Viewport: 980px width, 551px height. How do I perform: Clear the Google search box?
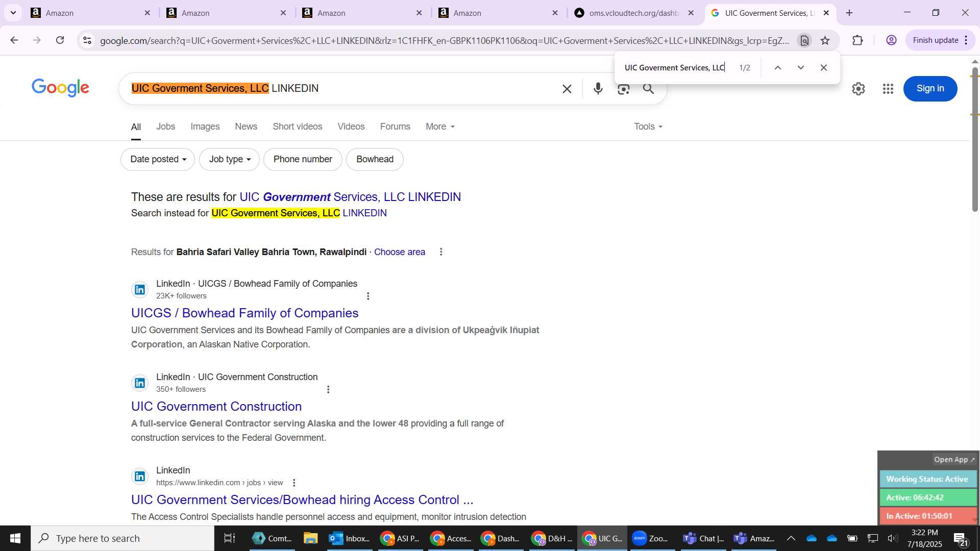pyautogui.click(x=567, y=89)
